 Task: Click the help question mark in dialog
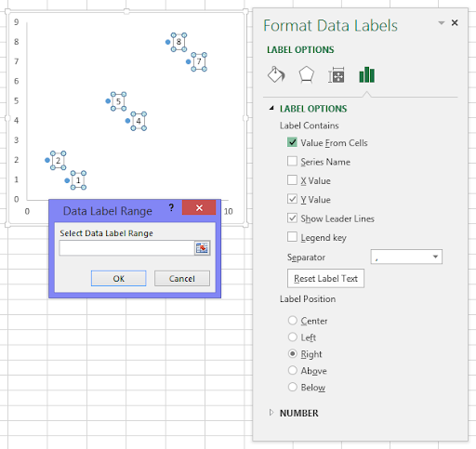pos(171,207)
